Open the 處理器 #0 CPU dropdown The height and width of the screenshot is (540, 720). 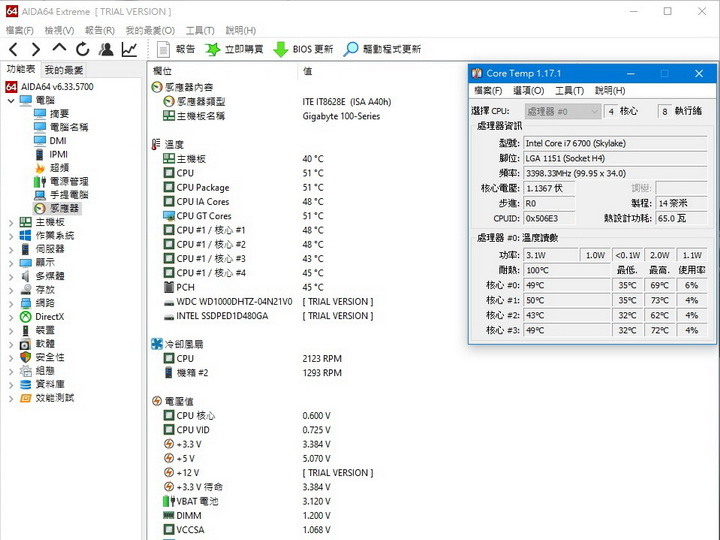pos(562,111)
